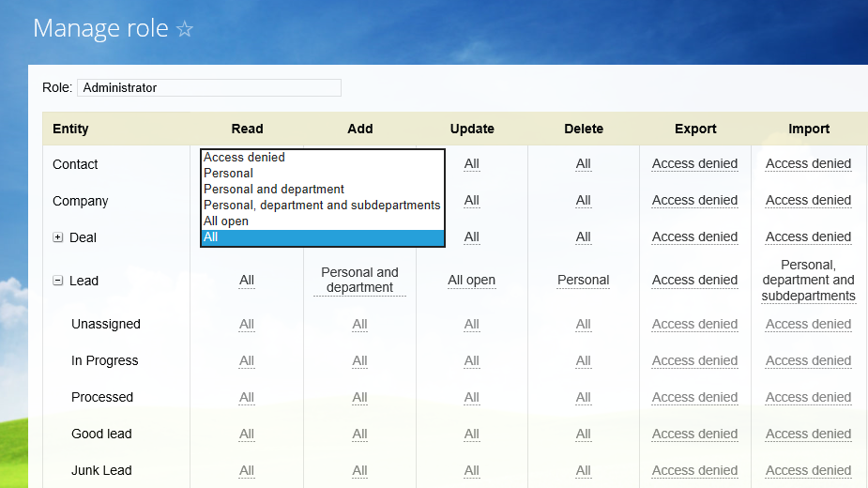The width and height of the screenshot is (868, 488).
Task: Open Contact Export 'Access denied' value
Action: pos(694,164)
